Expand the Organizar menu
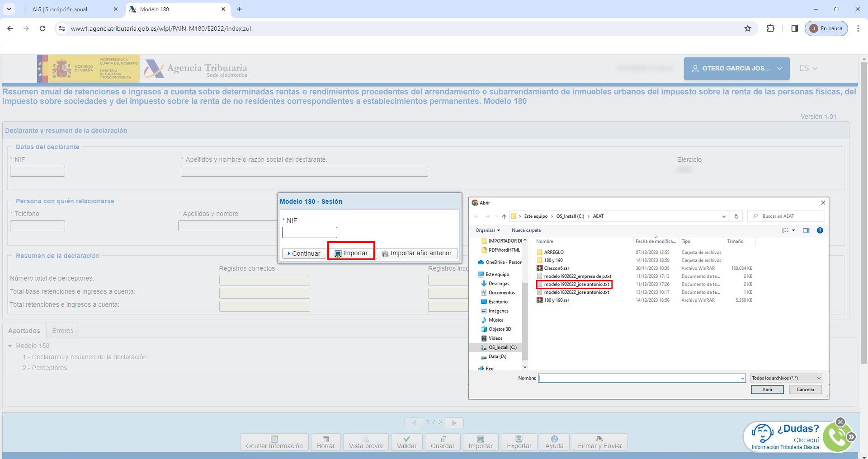868x459 pixels. [487, 230]
